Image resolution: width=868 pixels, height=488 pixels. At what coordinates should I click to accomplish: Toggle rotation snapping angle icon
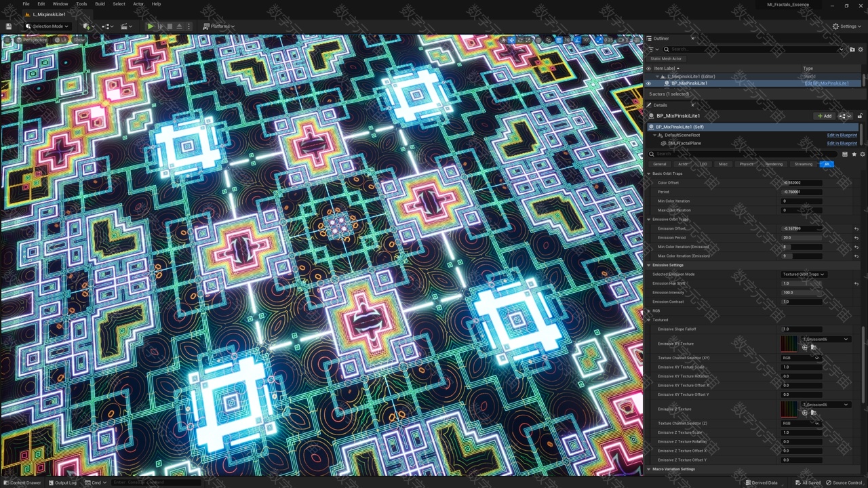[x=578, y=40]
